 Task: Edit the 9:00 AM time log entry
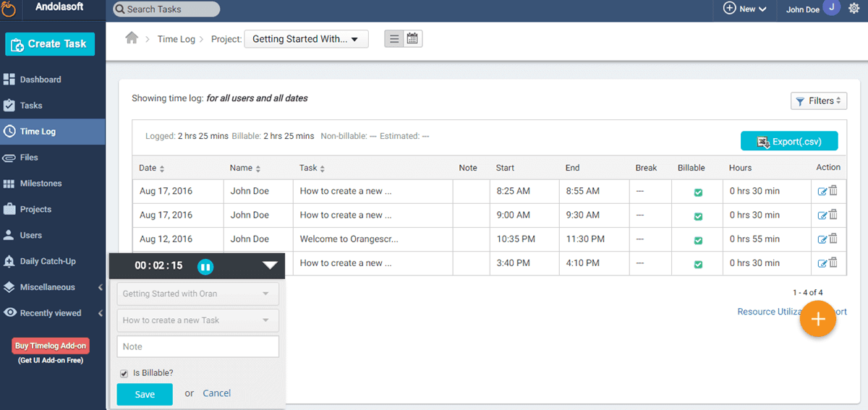tap(822, 215)
